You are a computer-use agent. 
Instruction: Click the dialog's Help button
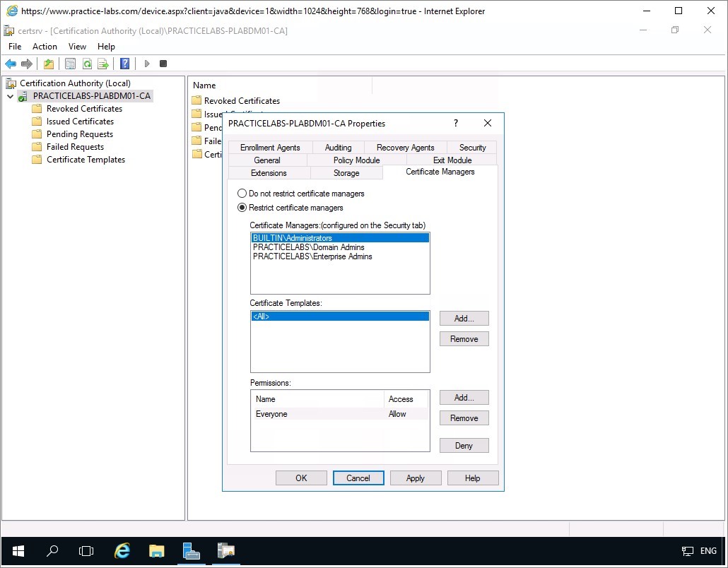pos(473,478)
